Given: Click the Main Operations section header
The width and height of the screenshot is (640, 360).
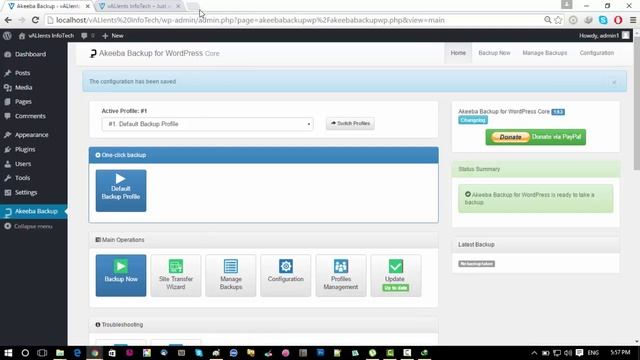Looking at the screenshot, I should pos(264,240).
